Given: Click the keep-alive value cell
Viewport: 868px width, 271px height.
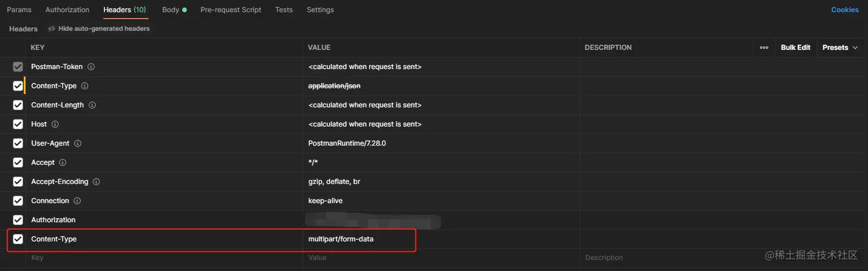Looking at the screenshot, I should [441, 201].
